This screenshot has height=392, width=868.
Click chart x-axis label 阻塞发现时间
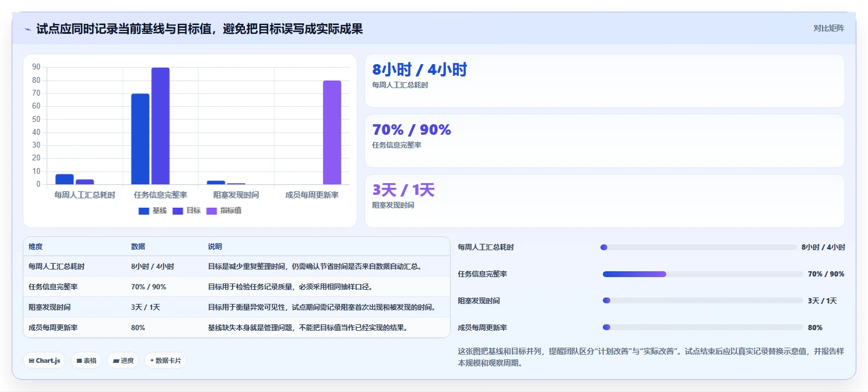pos(236,195)
